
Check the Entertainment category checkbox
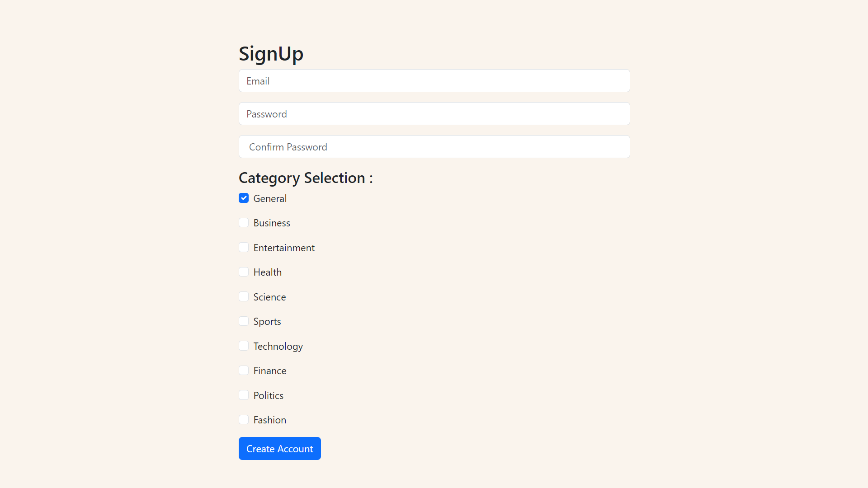244,247
